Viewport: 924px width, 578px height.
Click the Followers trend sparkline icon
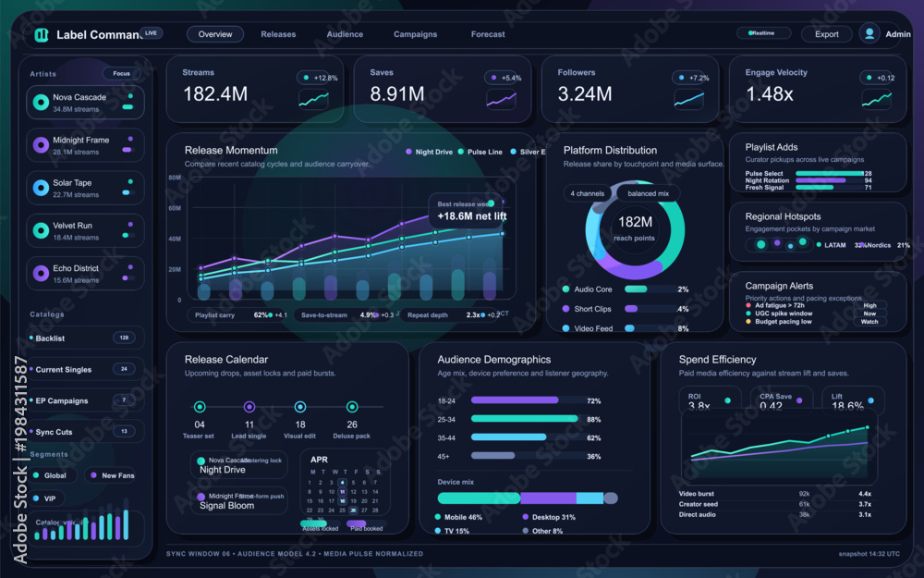click(689, 99)
